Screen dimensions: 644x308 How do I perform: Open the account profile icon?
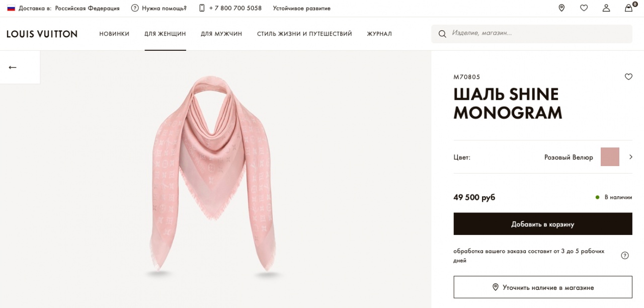click(x=606, y=8)
